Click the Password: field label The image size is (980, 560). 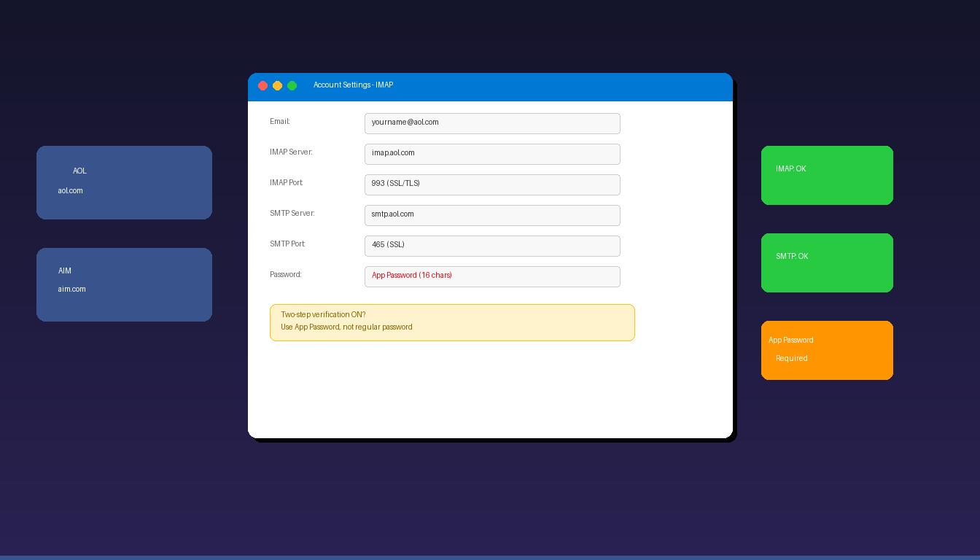(286, 275)
